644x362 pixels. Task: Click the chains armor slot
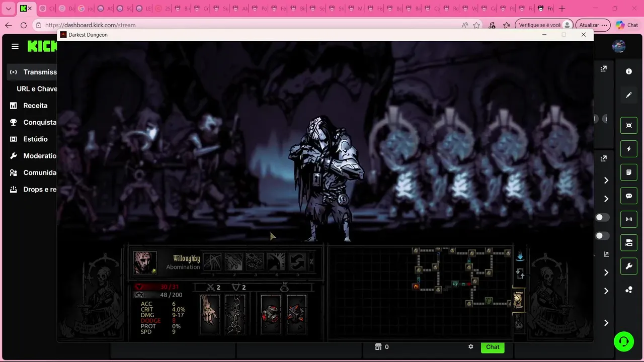(235, 314)
